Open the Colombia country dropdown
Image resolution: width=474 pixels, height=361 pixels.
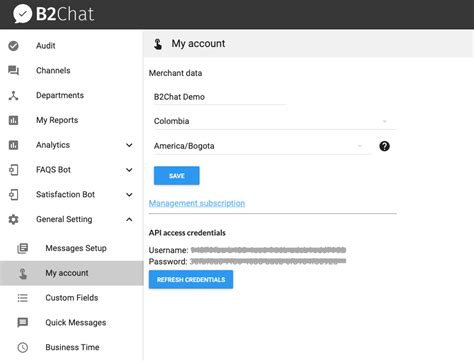[274, 121]
